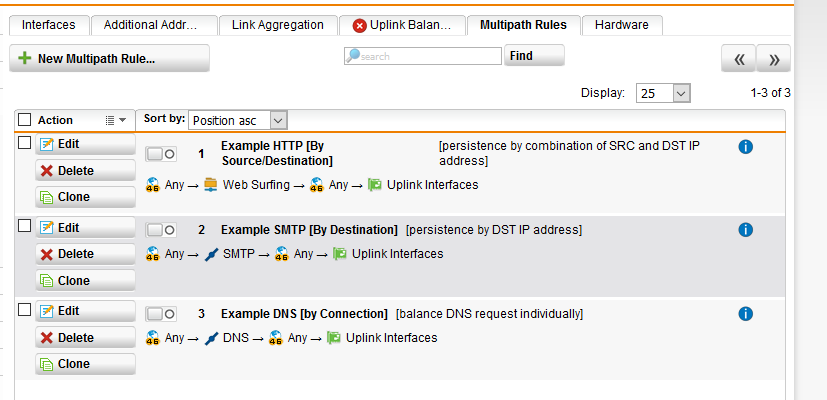
Task: Enable the Example HTTP rule toggle
Action: tap(161, 154)
